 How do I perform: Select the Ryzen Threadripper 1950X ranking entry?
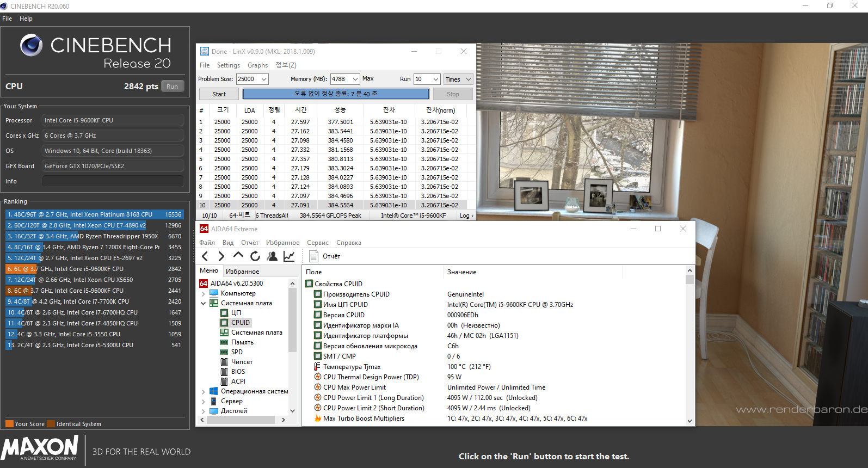tap(95, 236)
